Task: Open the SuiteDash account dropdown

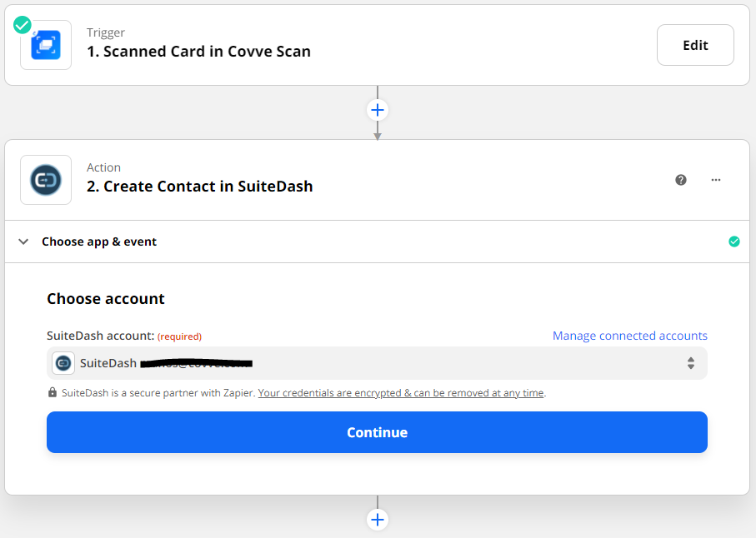Action: pos(377,363)
